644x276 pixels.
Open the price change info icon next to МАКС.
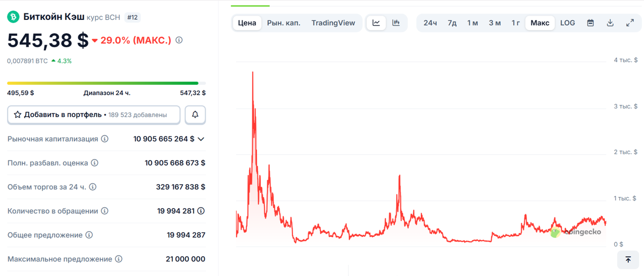(179, 40)
